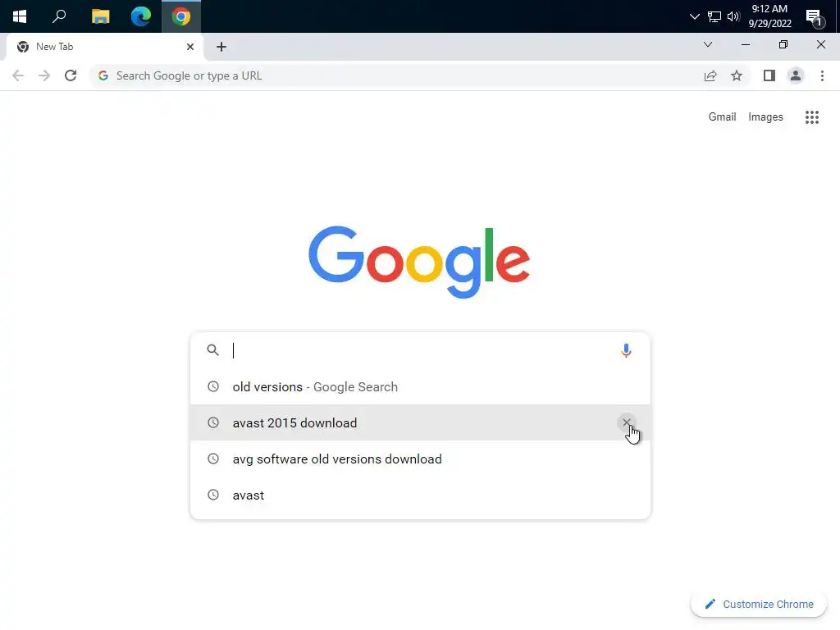Click the voice search microphone icon
The height and width of the screenshot is (630, 840).
click(626, 350)
